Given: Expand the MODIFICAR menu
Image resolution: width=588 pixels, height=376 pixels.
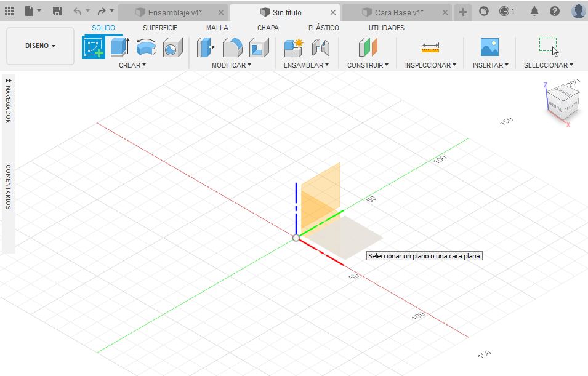Looking at the screenshot, I should pyautogui.click(x=232, y=65).
